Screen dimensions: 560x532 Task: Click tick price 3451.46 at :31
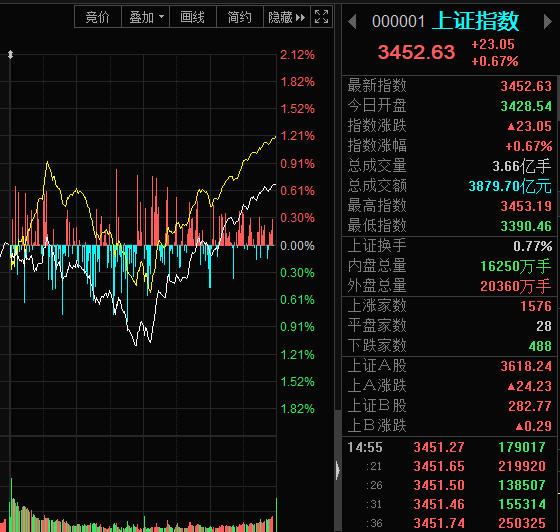(439, 504)
